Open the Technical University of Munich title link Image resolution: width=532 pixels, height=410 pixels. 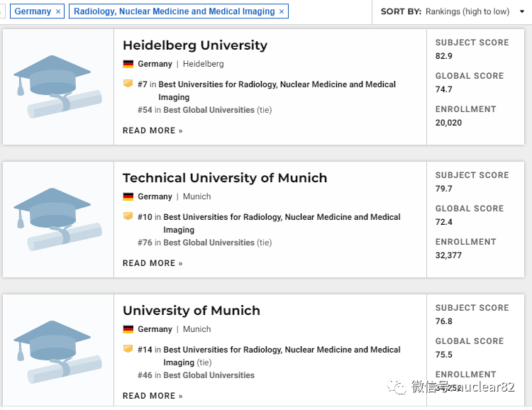225,178
